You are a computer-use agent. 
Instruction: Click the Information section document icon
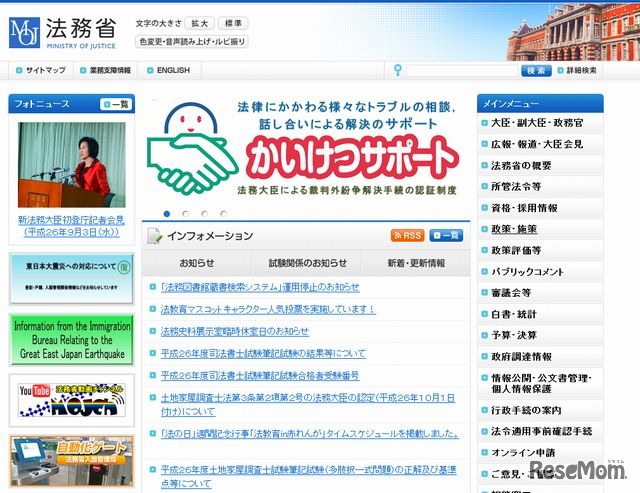tap(155, 236)
